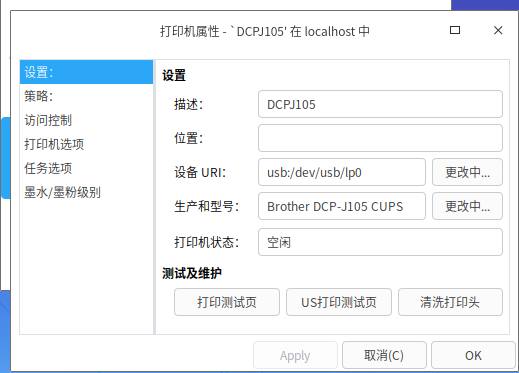The width and height of the screenshot is (519, 373).
Task: Click 打印测试页 button
Action: (x=227, y=302)
